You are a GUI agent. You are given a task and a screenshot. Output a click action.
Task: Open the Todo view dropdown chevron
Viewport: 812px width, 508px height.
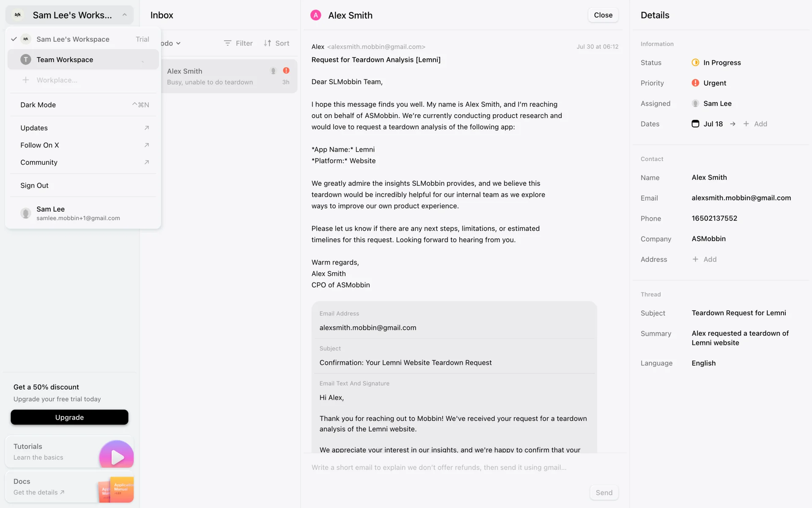coord(178,43)
